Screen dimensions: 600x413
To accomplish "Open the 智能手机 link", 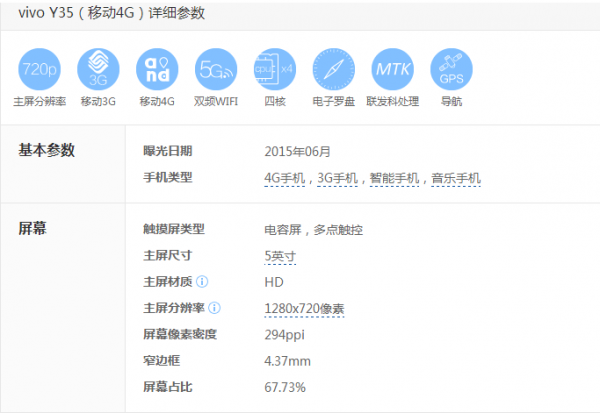I will pos(394,178).
